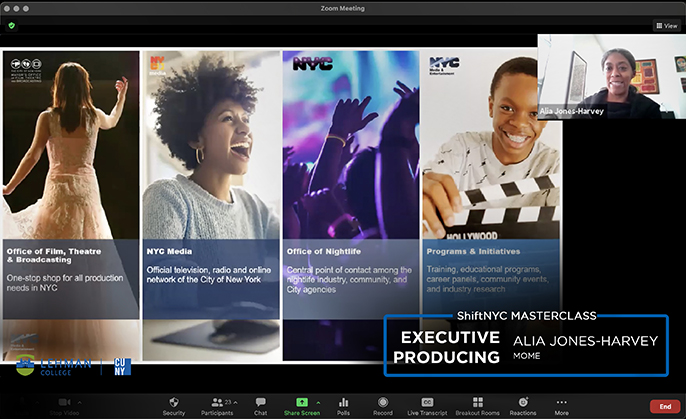Click the green Share Screen icon
Viewport: 686px width, 419px height.
click(302, 402)
